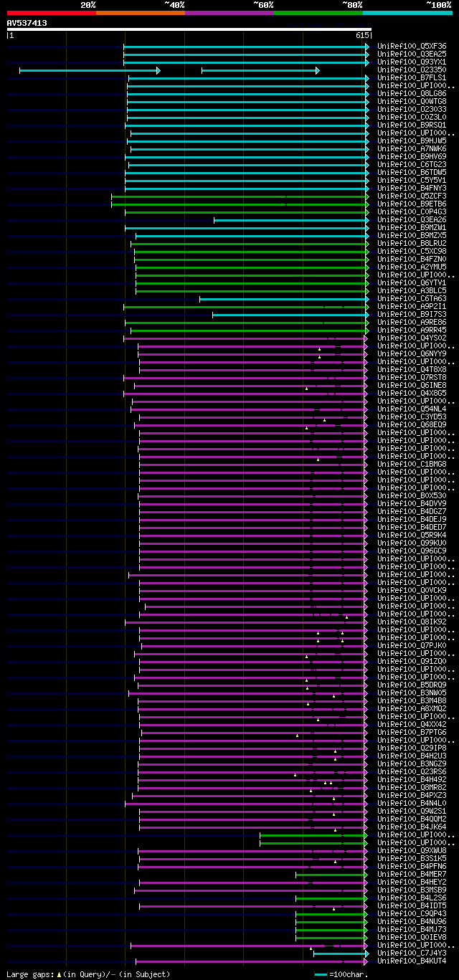Click the Large gaps legend text

coord(88,974)
